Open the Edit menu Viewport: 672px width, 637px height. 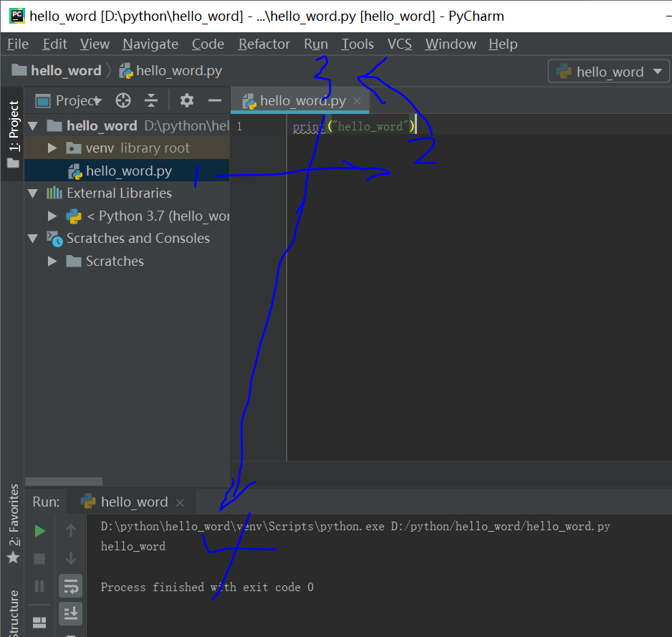click(x=55, y=44)
